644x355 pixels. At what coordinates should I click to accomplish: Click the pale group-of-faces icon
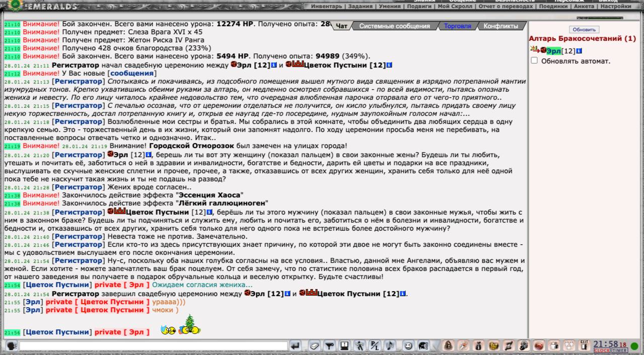coord(569,346)
